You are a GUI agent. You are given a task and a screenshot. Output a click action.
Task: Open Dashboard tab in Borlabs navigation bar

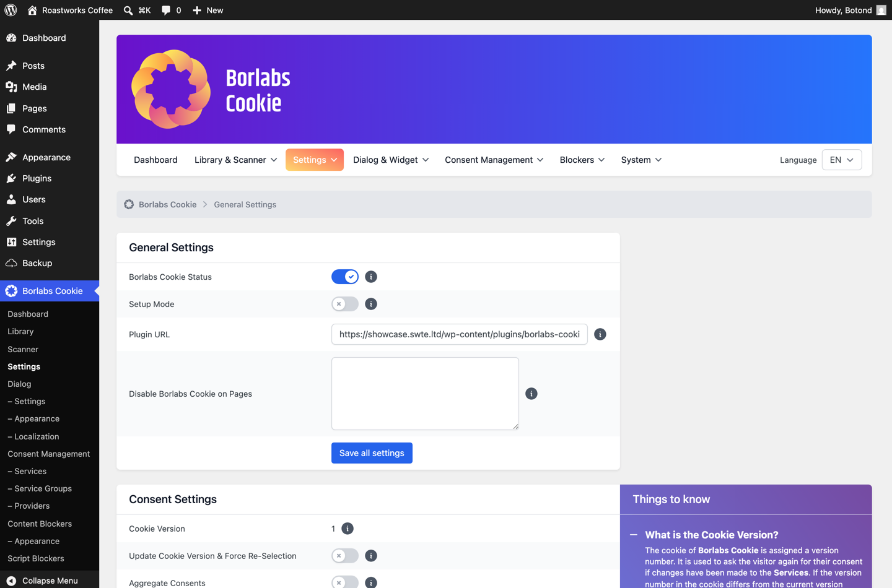click(x=155, y=160)
